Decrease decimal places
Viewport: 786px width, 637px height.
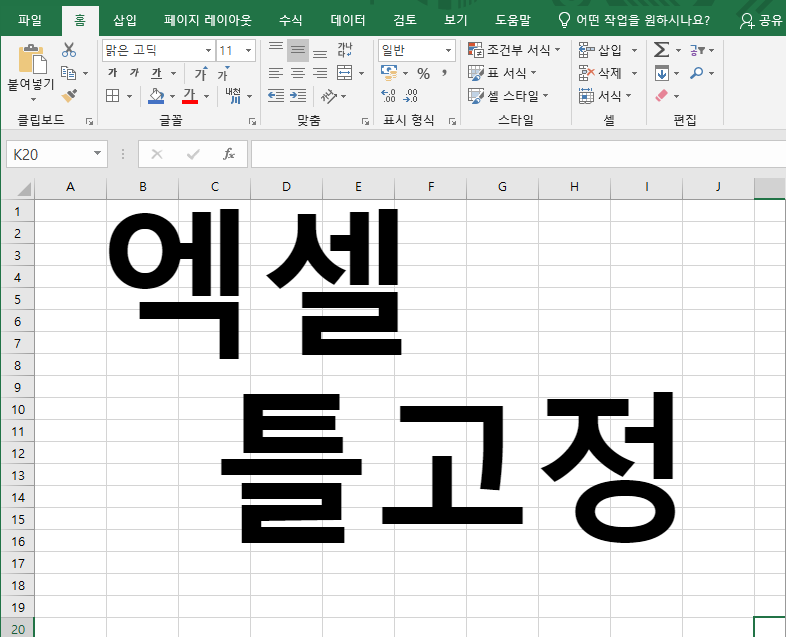coord(411,95)
